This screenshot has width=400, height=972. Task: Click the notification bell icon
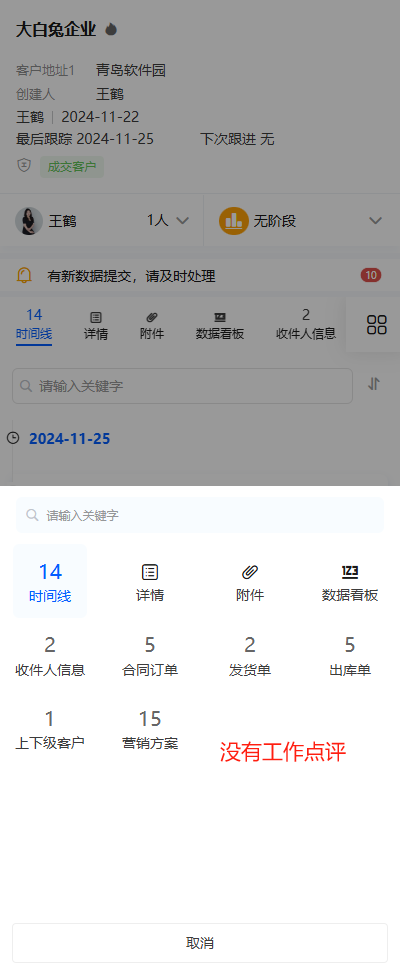24,276
